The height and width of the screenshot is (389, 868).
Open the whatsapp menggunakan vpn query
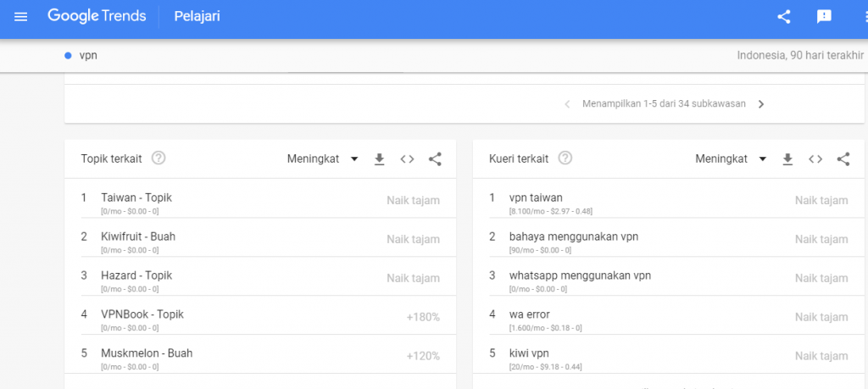click(580, 275)
